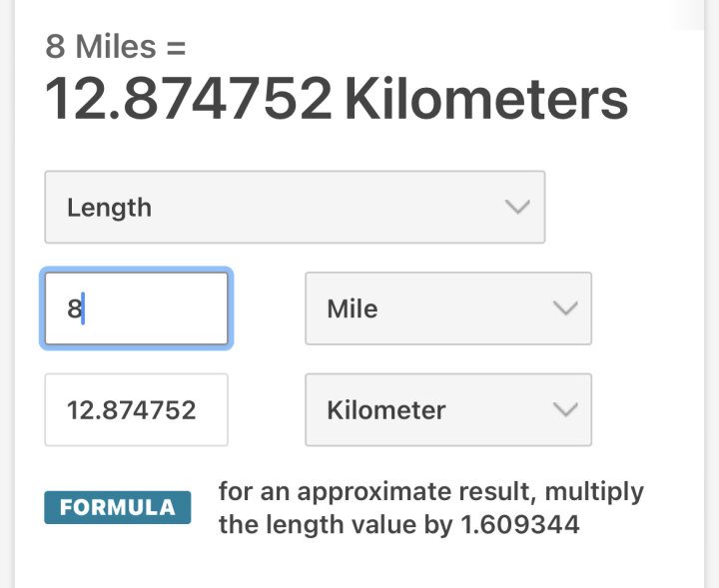The image size is (719, 588).
Task: Click the chevron arrow beside Mile
Action: pyautogui.click(x=565, y=308)
